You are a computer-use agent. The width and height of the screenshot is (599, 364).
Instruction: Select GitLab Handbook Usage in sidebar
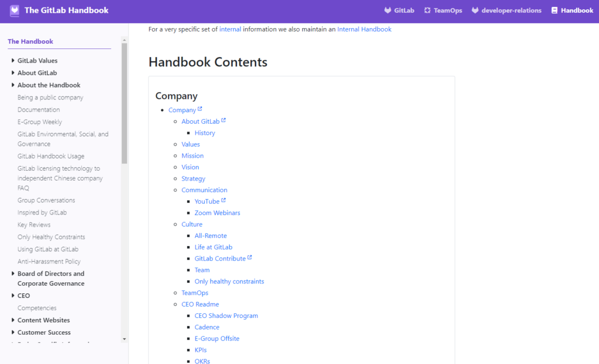(x=51, y=156)
